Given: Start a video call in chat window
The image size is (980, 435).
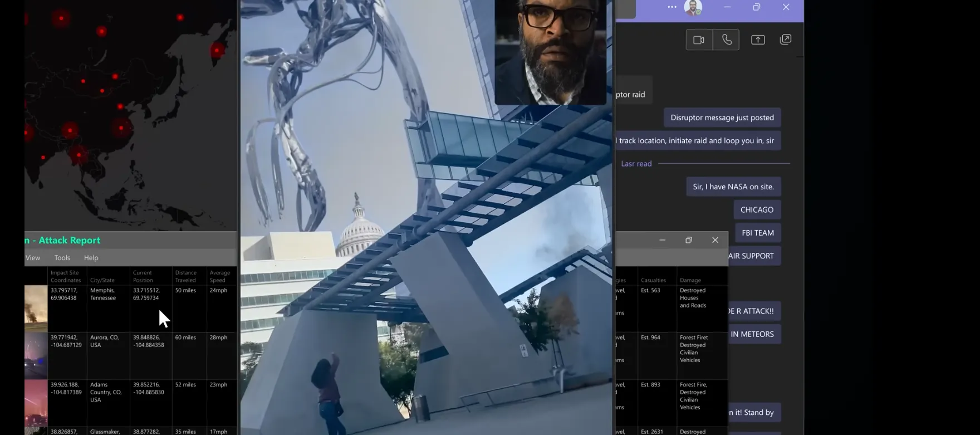Looking at the screenshot, I should (x=699, y=40).
